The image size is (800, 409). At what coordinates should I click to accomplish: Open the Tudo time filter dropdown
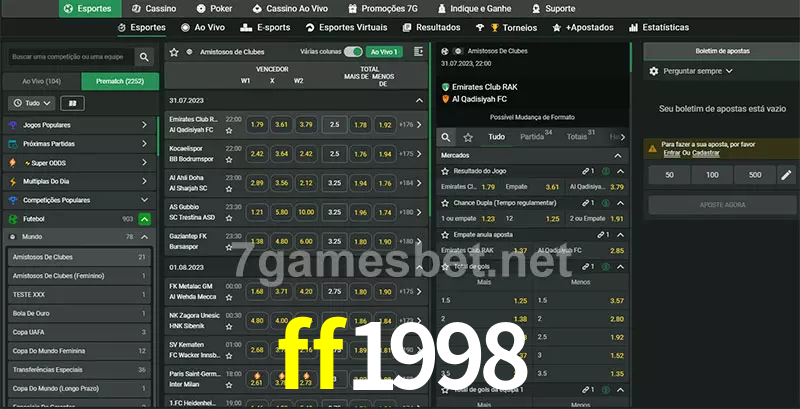click(x=30, y=103)
